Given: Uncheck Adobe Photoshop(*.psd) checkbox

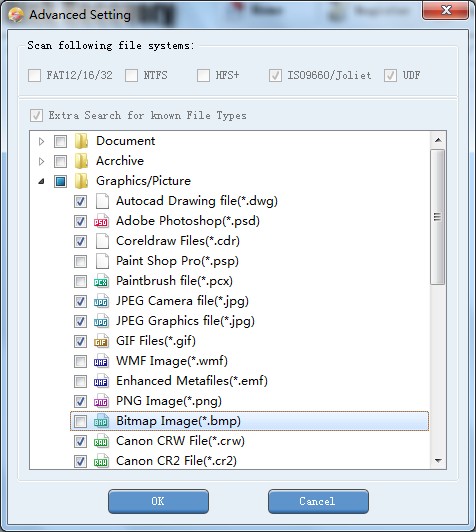Looking at the screenshot, I should coord(80,222).
